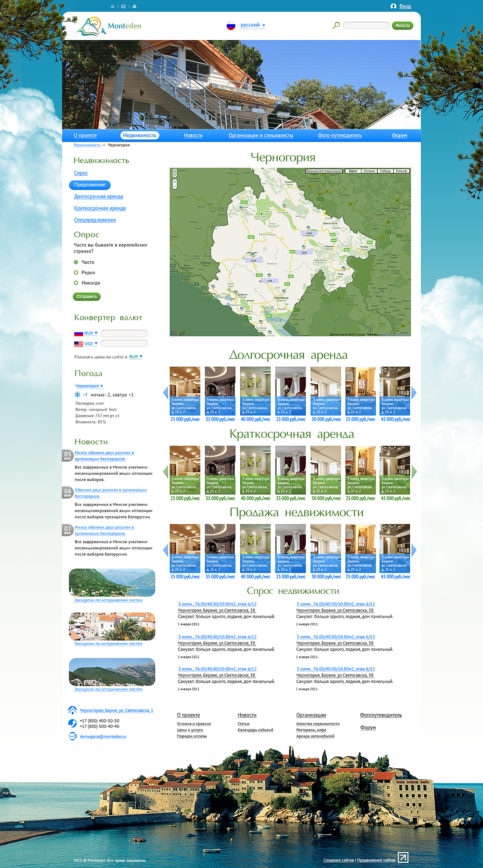Click the Фильтр button

402,25
